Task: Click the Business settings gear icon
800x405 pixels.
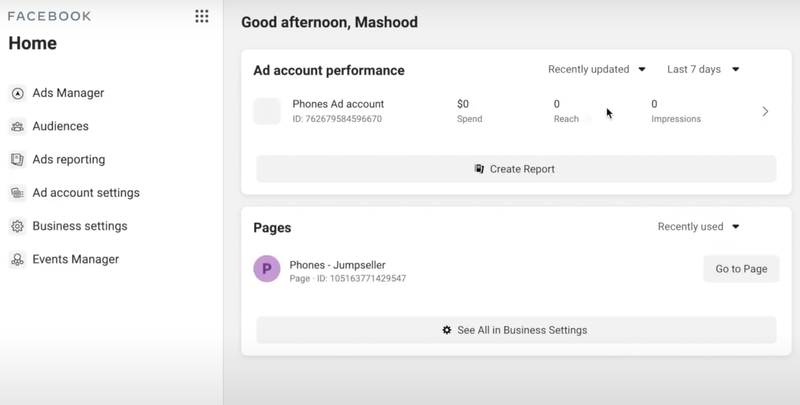Action: click(17, 226)
